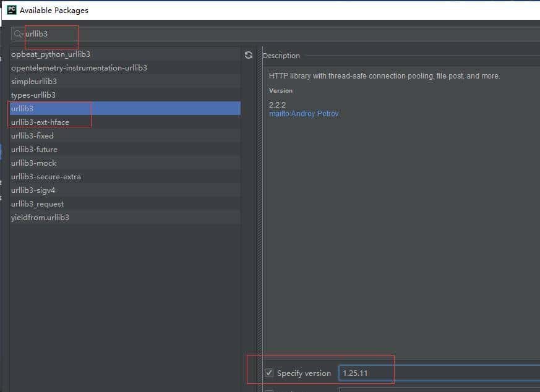Click the reload packages list icon

[x=249, y=55]
